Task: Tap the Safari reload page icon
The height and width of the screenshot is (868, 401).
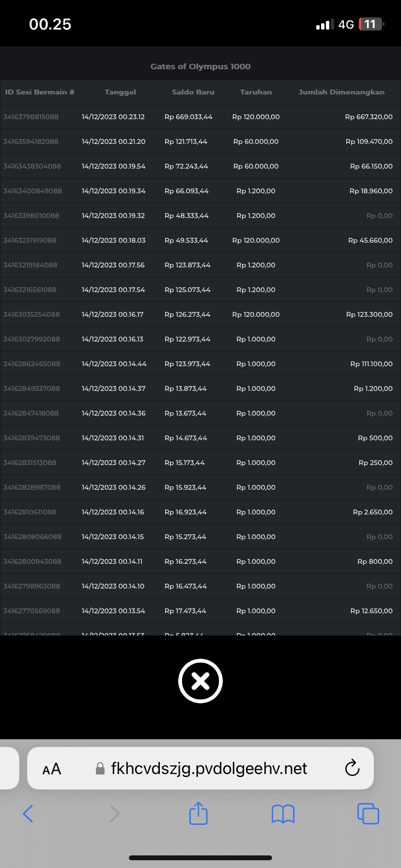Action: [352, 768]
